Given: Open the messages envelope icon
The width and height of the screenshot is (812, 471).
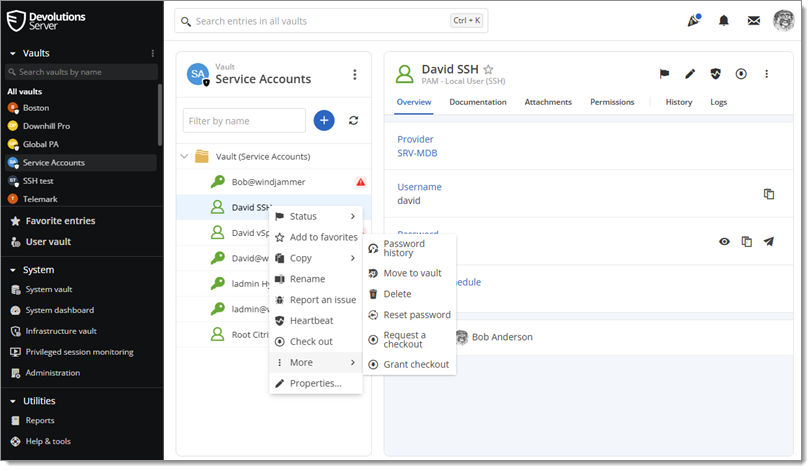Looking at the screenshot, I should pyautogui.click(x=753, y=21).
